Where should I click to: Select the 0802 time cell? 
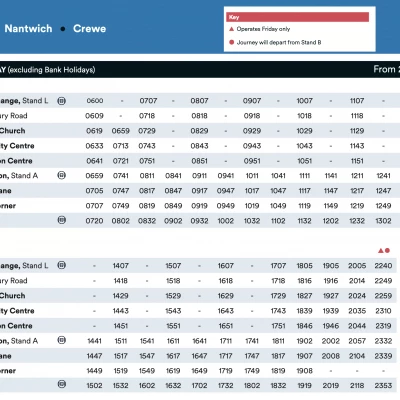(121, 221)
